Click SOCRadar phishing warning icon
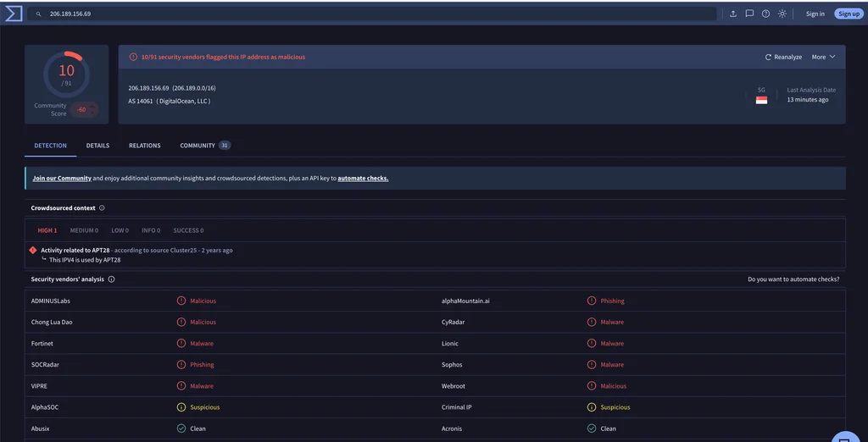The width and height of the screenshot is (868, 442). (x=181, y=365)
